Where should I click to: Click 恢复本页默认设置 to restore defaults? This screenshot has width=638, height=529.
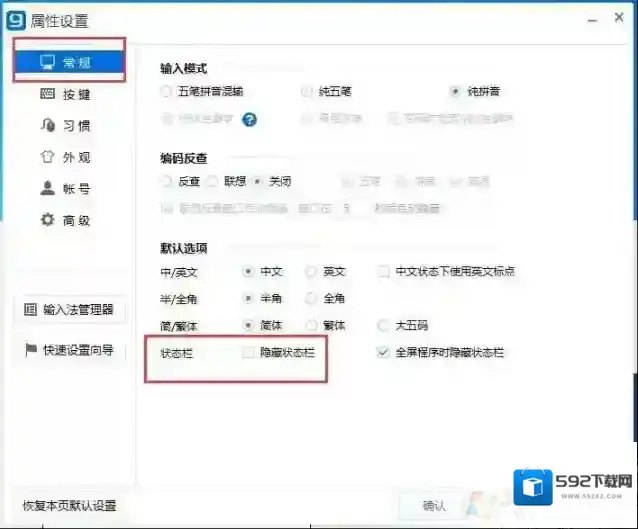[x=69, y=506]
